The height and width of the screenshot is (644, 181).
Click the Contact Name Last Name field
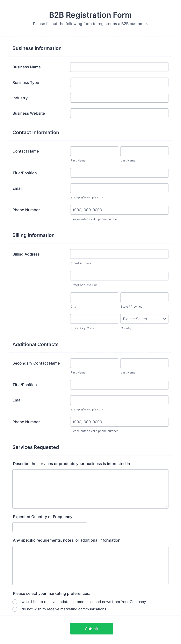[144, 151]
